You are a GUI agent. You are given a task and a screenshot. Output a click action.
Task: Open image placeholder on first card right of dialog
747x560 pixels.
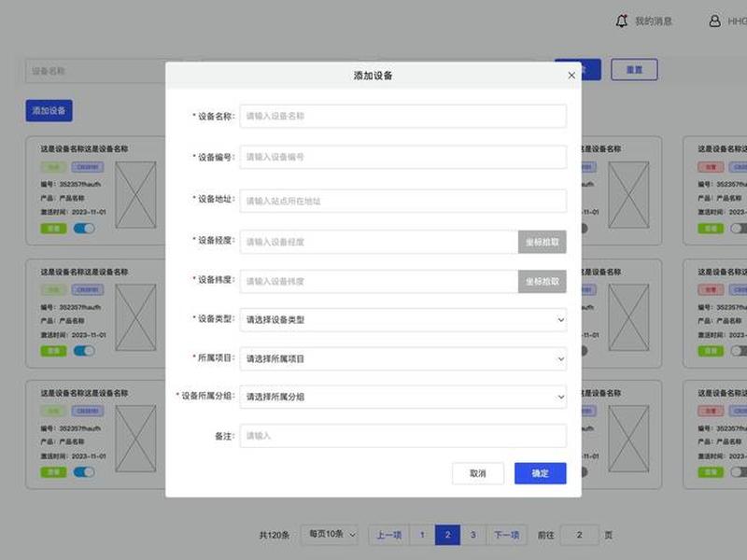coord(628,195)
